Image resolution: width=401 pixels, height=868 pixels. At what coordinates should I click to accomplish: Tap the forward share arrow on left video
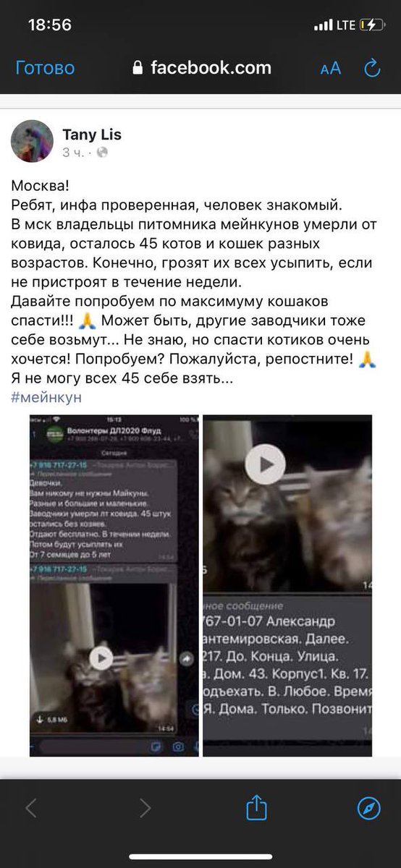tap(187, 659)
